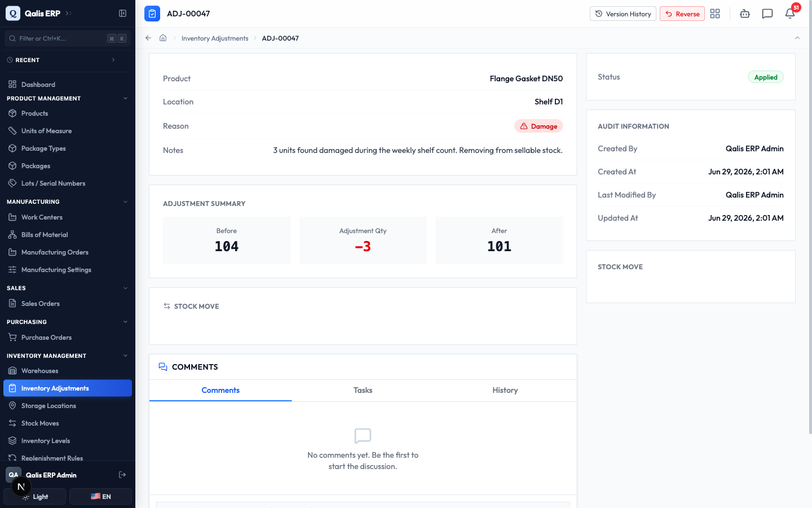Viewport: 812px width, 508px height.
Task: Collapse the Product Management section
Action: (x=125, y=98)
